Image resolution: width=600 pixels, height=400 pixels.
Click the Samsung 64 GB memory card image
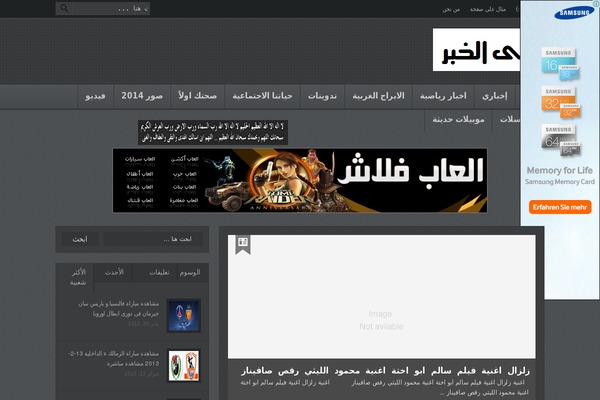(561, 140)
